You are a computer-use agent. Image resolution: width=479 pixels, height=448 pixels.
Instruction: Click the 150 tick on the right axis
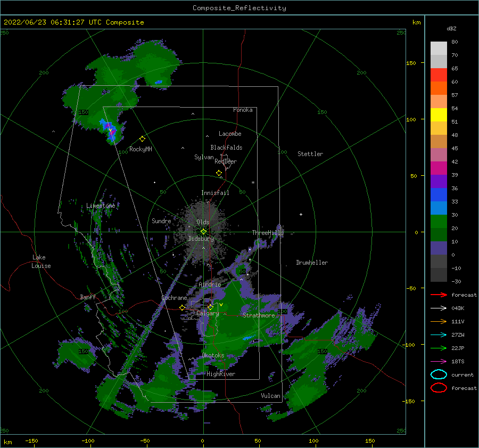tap(411, 63)
